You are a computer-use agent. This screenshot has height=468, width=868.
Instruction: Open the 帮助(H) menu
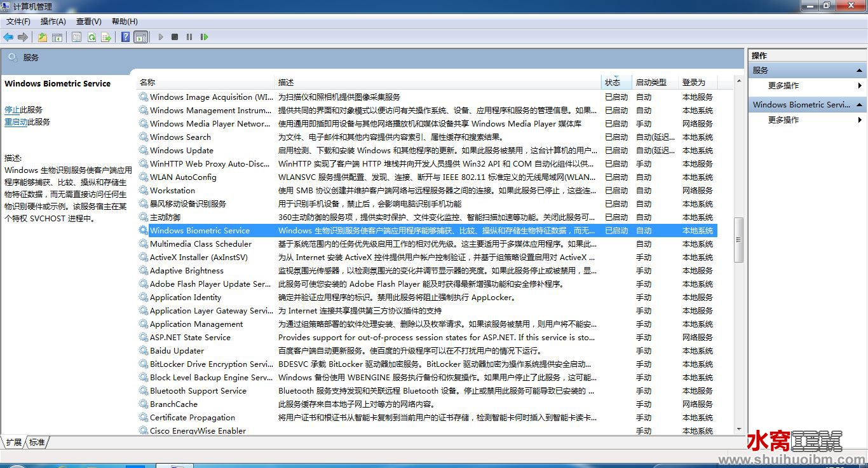click(125, 22)
